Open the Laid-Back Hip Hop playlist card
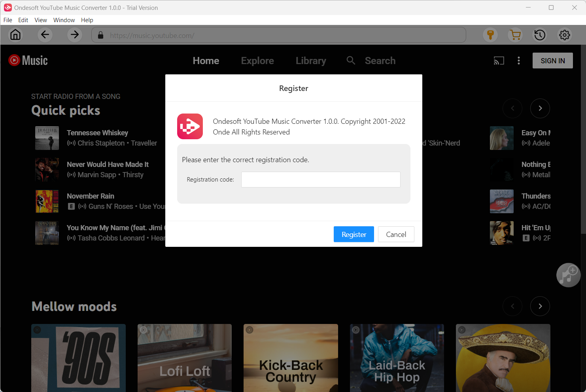The image size is (586, 392). coord(397,358)
